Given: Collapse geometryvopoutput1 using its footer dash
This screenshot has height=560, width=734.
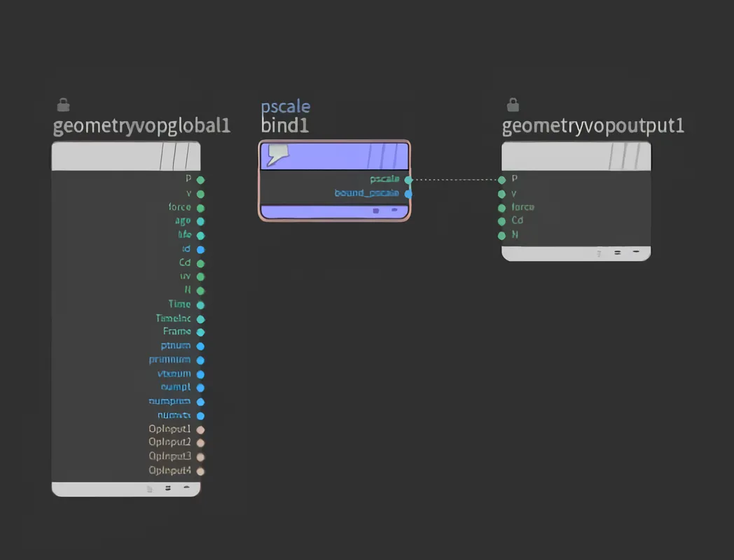Looking at the screenshot, I should [x=636, y=252].
